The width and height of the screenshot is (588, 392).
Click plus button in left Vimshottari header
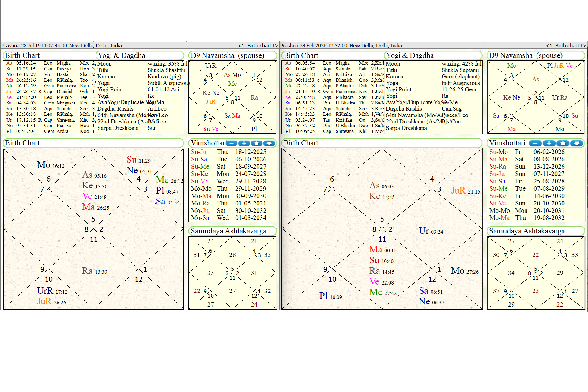point(244,143)
